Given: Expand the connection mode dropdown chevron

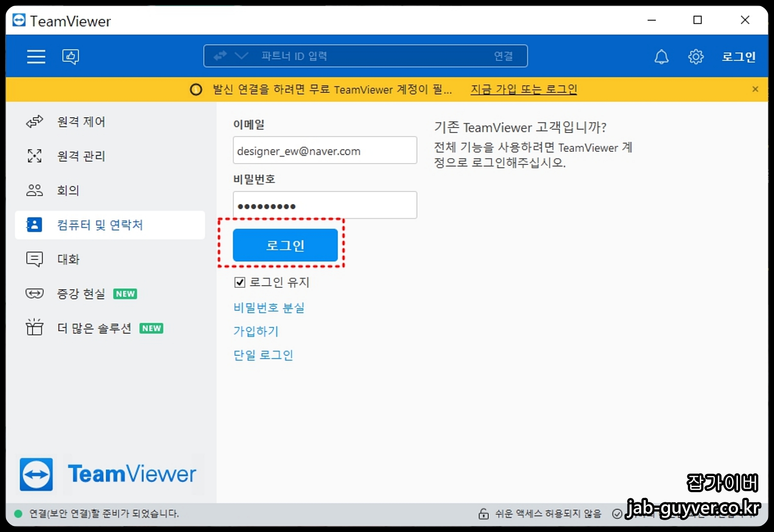Looking at the screenshot, I should [241, 56].
